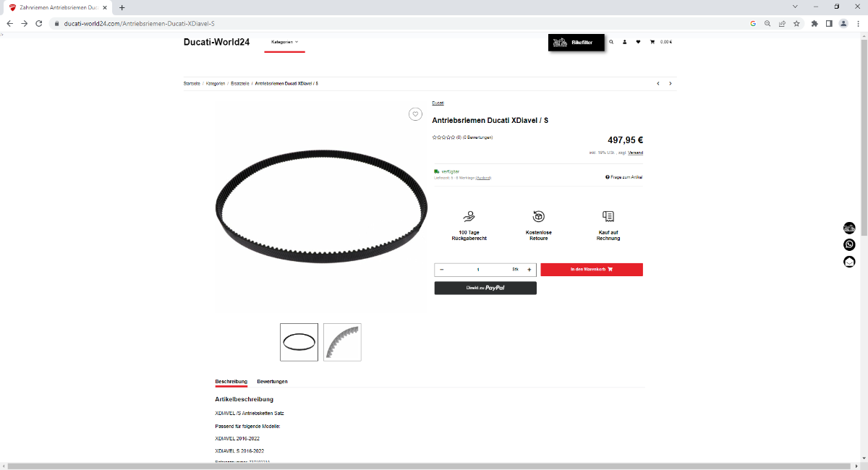
Task: Expand the Kategorien dropdown menu
Action: tap(285, 42)
